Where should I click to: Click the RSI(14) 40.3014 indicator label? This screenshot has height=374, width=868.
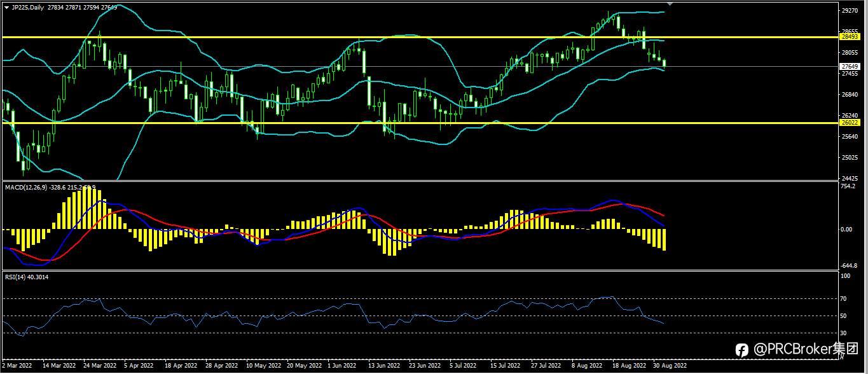coord(27,277)
